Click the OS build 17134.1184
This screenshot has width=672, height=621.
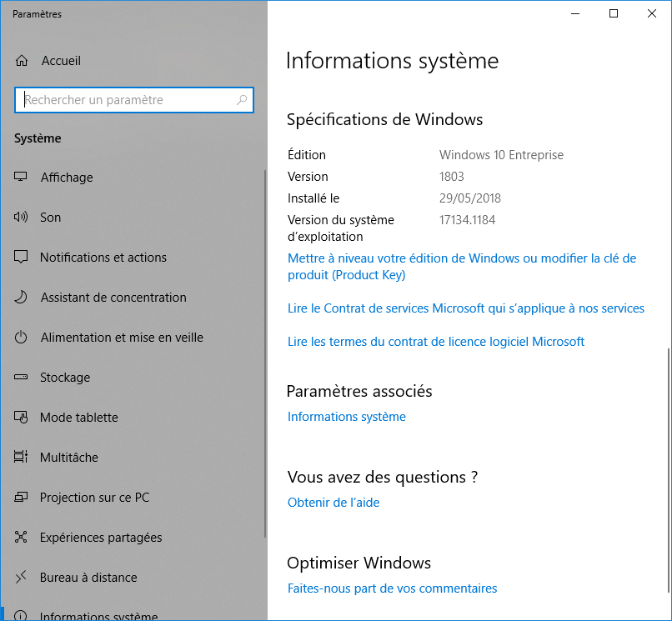pos(467,220)
